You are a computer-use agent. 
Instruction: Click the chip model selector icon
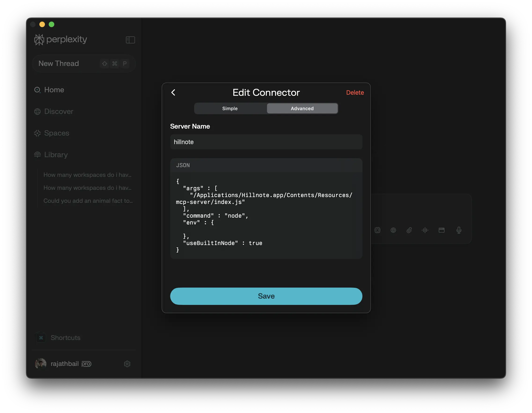coord(377,230)
